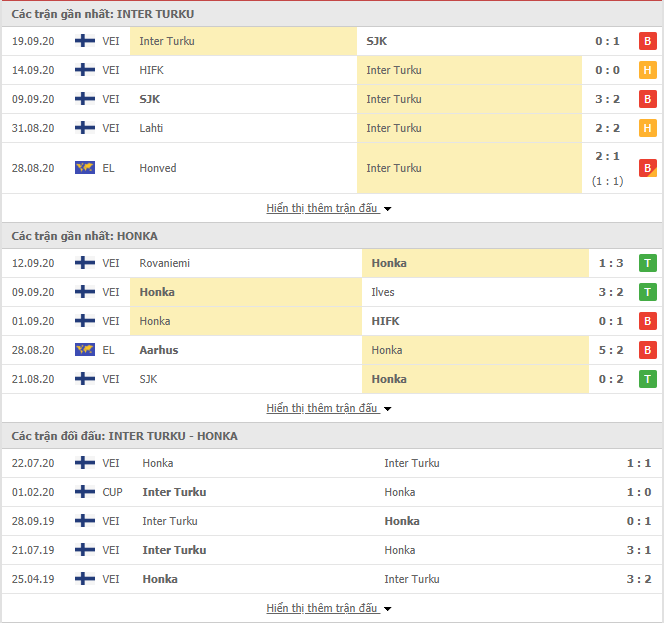Click the 'Các trận đối đầu' section header

coord(125,436)
